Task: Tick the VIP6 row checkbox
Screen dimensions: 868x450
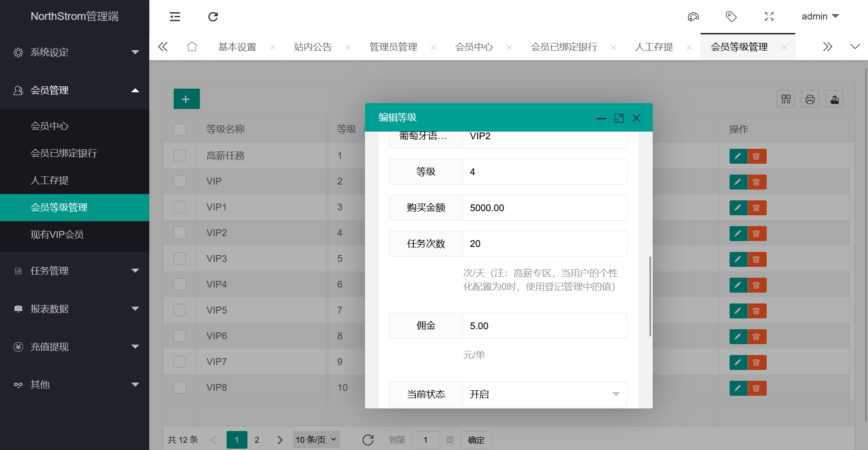Action: 180,336
